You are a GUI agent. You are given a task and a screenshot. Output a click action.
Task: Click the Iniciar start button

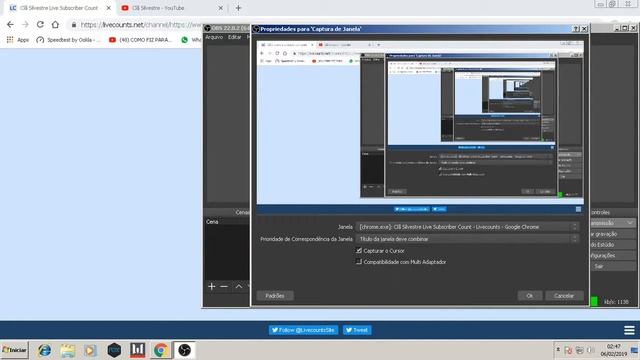(x=14, y=350)
